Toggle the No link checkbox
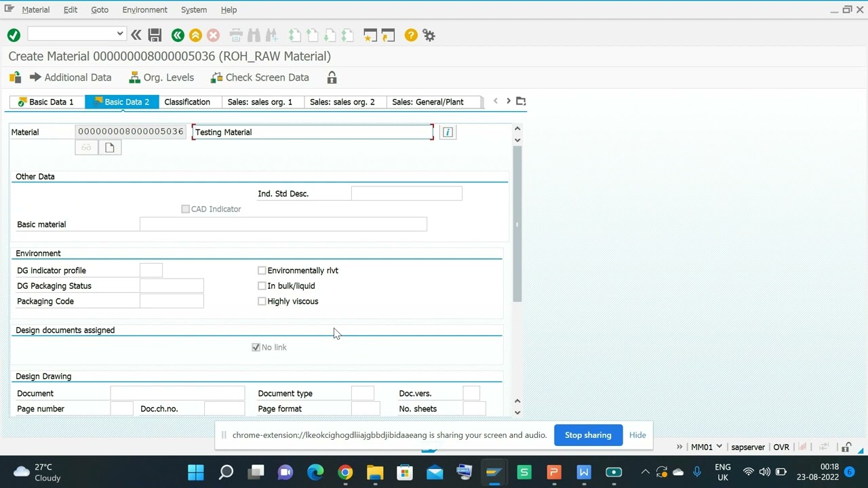 click(256, 347)
